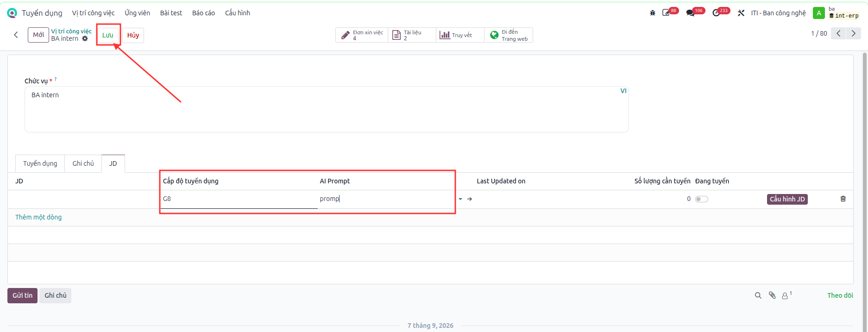Delete the JD row with the trash icon

pyautogui.click(x=843, y=199)
